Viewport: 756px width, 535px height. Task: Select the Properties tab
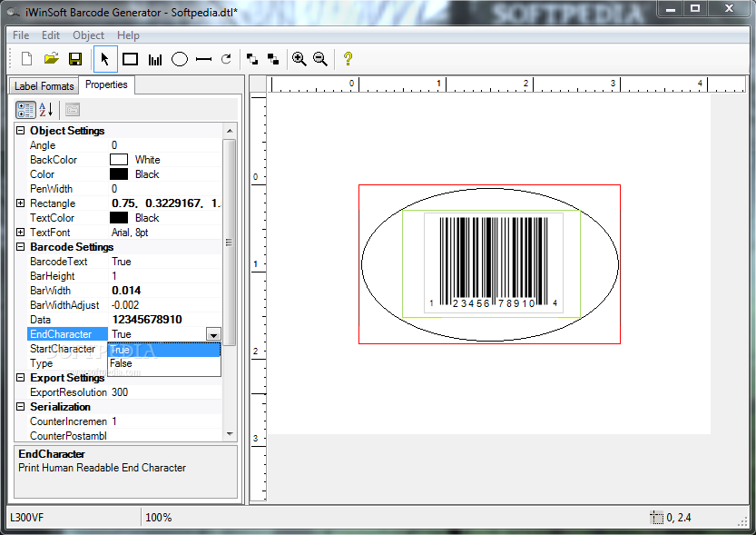coord(106,84)
